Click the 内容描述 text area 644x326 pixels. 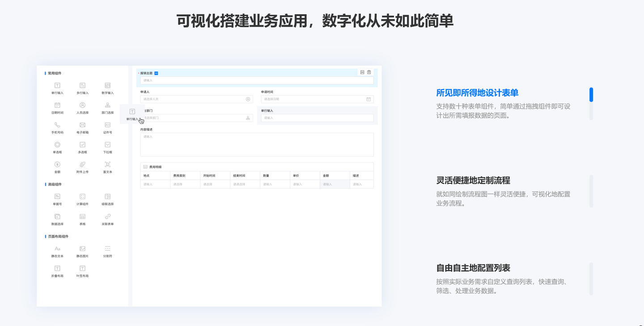257,144
